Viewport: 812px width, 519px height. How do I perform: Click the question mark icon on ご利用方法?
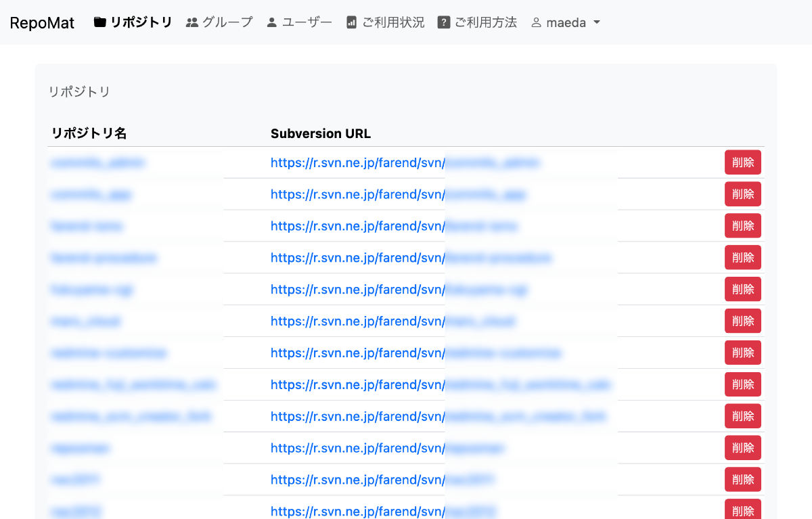pyautogui.click(x=443, y=22)
